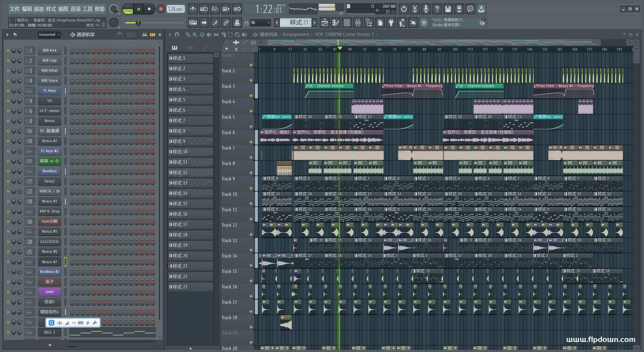Mute playlist Track 2 green dot
This screenshot has height=352, width=644.
coord(251,80)
